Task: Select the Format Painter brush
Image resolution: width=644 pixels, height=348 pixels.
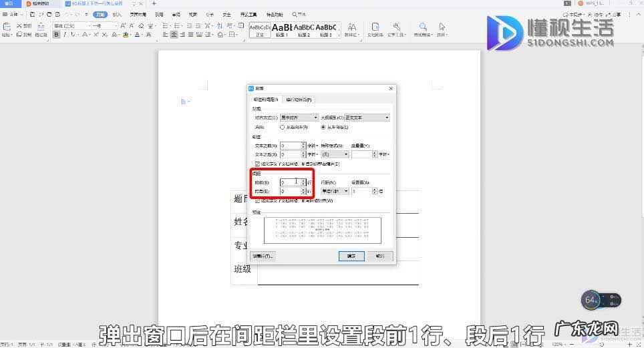Action: 41,27
